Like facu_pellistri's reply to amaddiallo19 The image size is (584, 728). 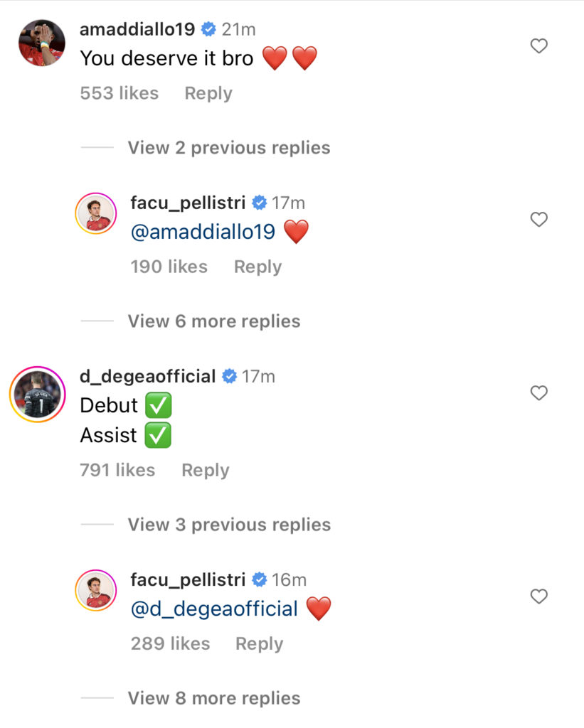coord(539,219)
